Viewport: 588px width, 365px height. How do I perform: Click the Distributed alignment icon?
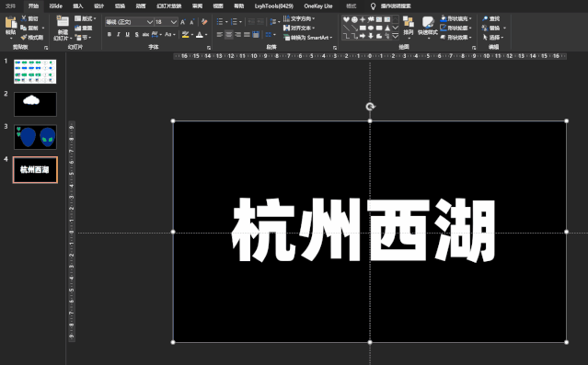tap(256, 34)
